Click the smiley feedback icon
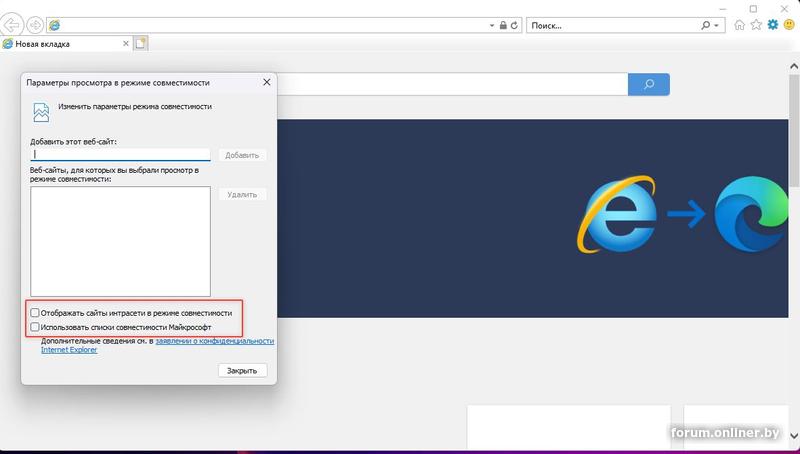The image size is (800, 454). point(789,24)
